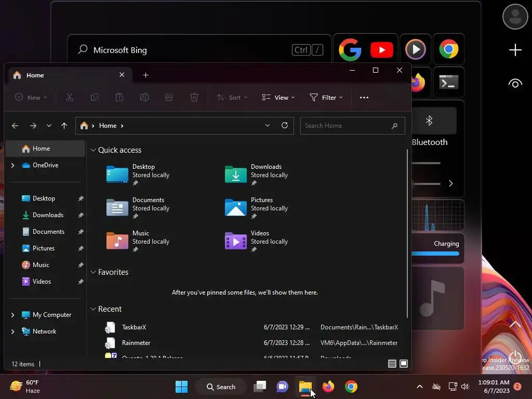Open the New dropdown menu
532x399 pixels.
31,97
